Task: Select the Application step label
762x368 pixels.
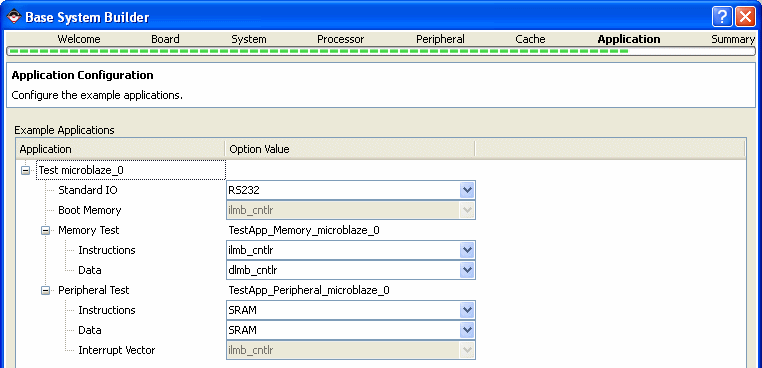Action: [x=629, y=39]
